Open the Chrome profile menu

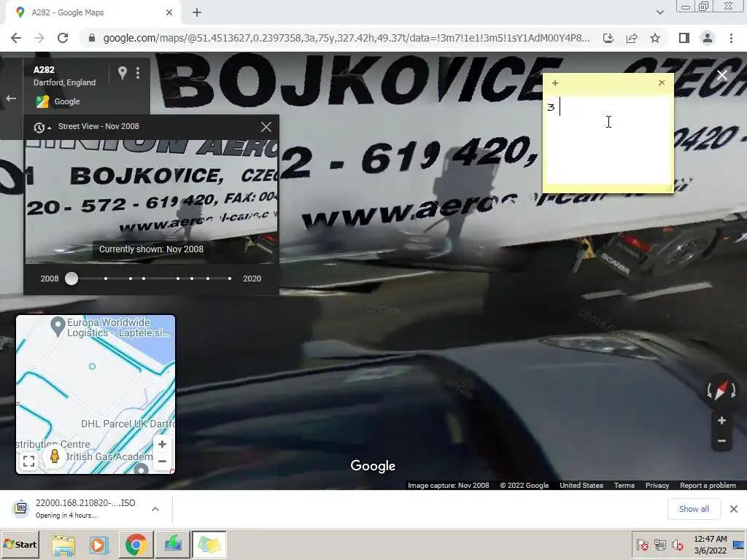(708, 38)
